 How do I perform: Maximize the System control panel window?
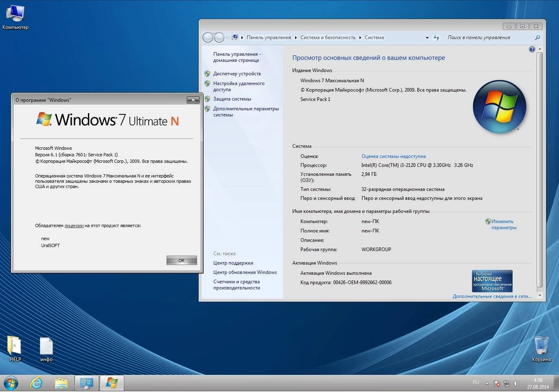(x=522, y=26)
